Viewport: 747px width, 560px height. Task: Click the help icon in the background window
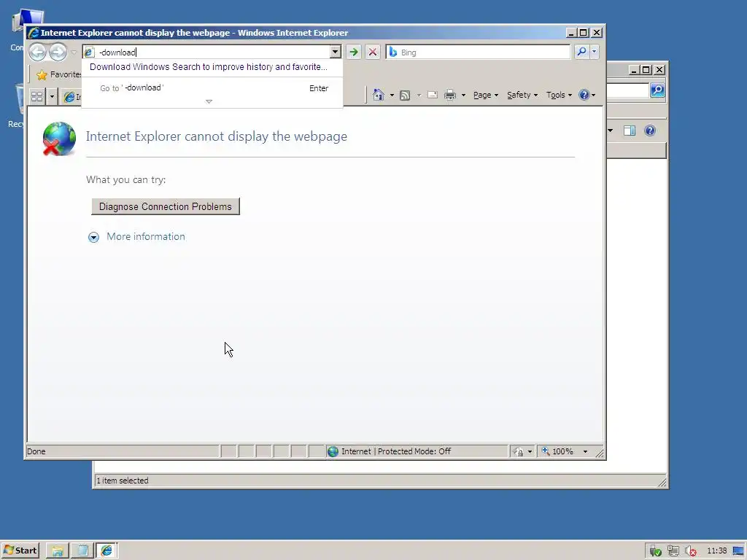(x=650, y=131)
